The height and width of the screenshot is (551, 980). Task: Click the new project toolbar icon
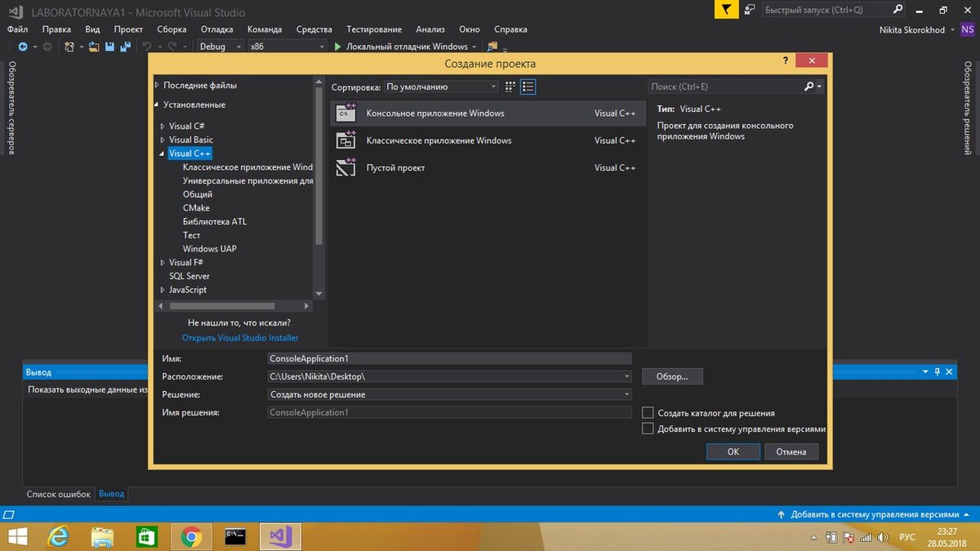tap(69, 47)
